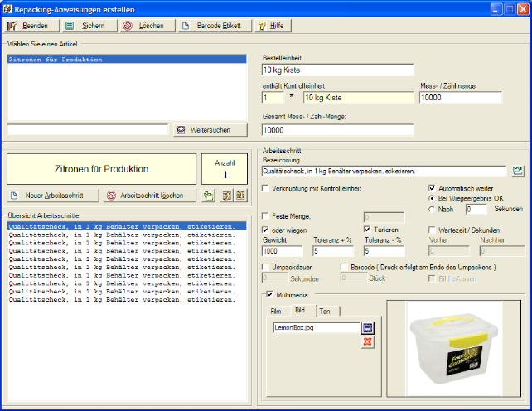Click the browse icon next to the Bezeichnung field
532x411 pixels.
tap(518, 171)
